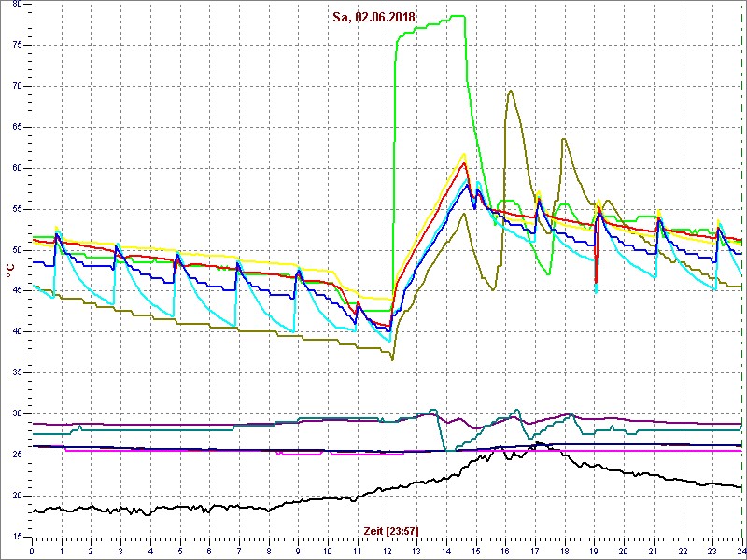Select the 30 value on temperature axis
This screenshot has height=560, width=747.
point(15,413)
